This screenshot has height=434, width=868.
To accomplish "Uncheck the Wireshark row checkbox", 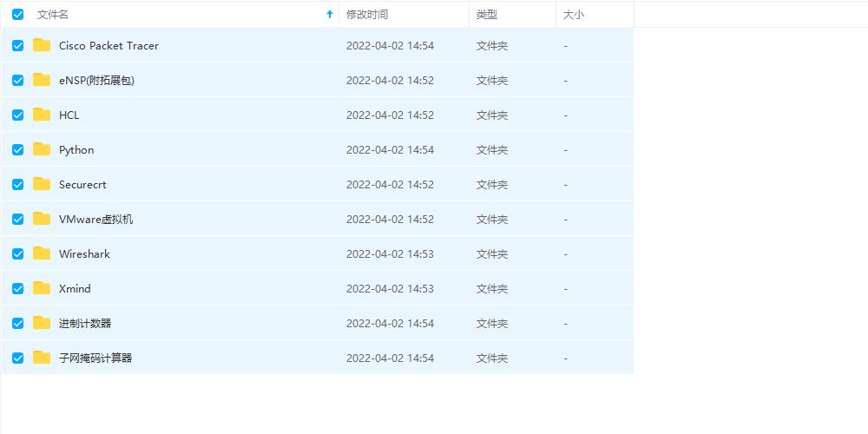I will [x=17, y=253].
